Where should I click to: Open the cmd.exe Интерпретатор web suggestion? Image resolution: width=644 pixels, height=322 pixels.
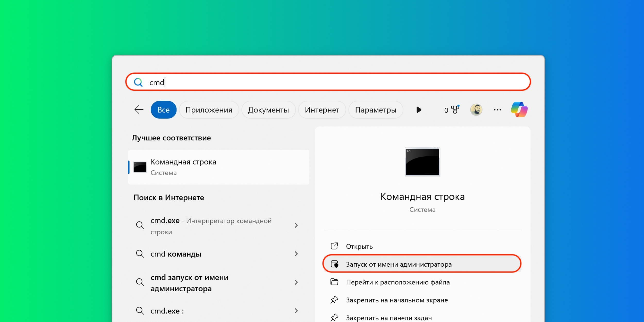218,226
